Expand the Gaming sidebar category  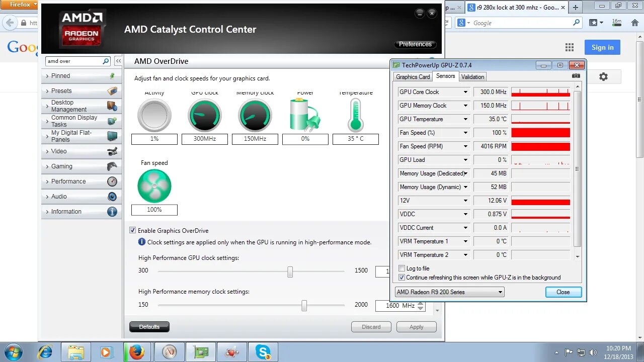[82, 166]
